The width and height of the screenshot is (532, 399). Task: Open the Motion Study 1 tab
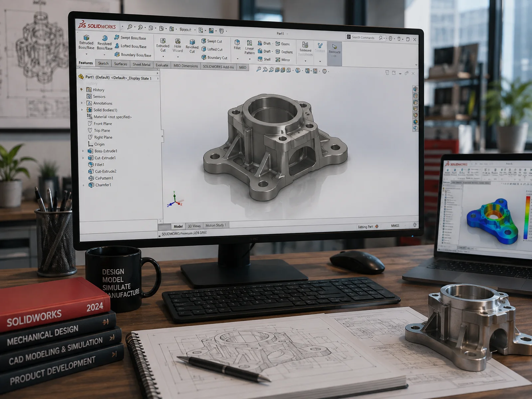pos(216,225)
